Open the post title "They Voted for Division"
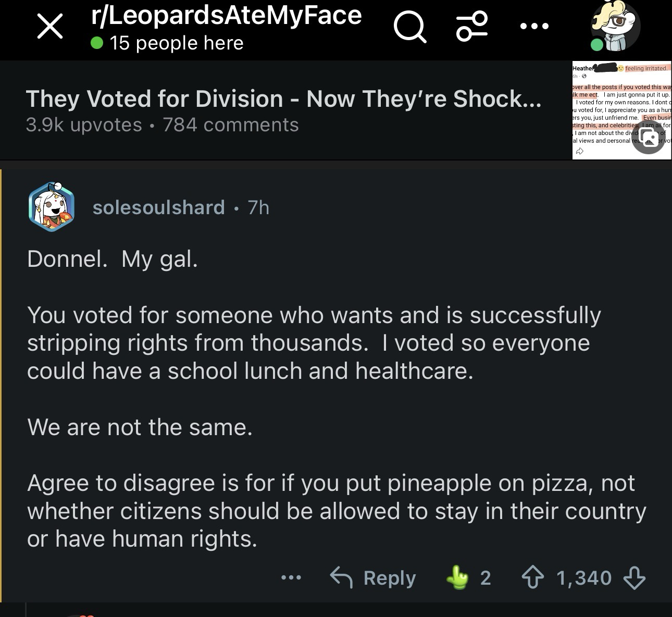 coord(283,98)
